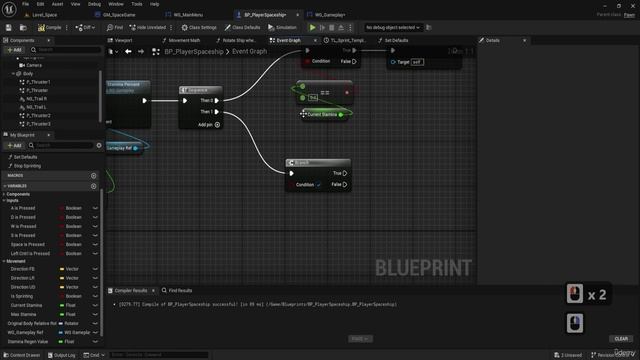This screenshot has height=360, width=640.
Task: Open the Debug menu
Action: tap(94, 4)
